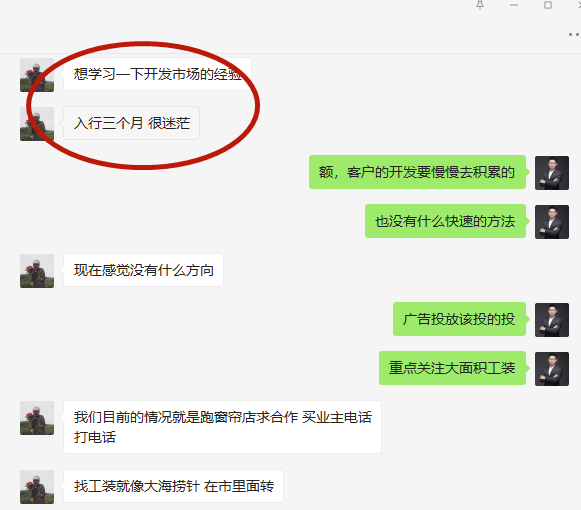Viewport: 581px width, 510px height.
Task: Select the message 找工装就像大海捞针 在市里面转
Action: point(173,486)
